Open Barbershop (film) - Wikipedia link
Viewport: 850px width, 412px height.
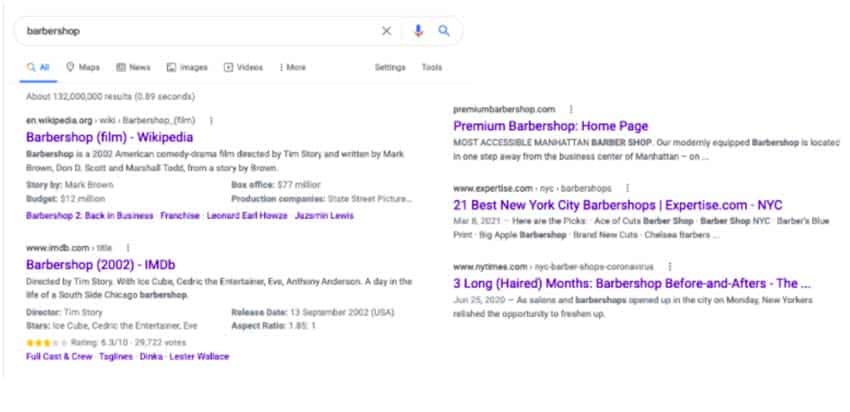110,137
